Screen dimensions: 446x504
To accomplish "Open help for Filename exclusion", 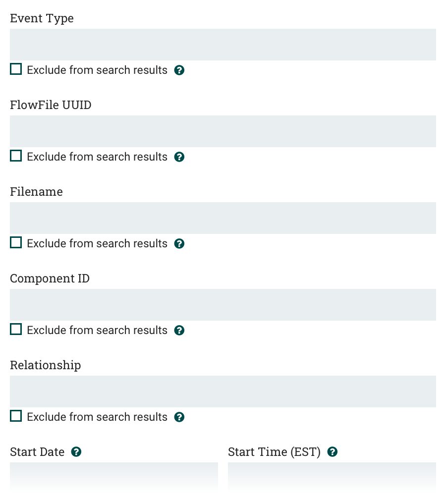I will point(179,243).
